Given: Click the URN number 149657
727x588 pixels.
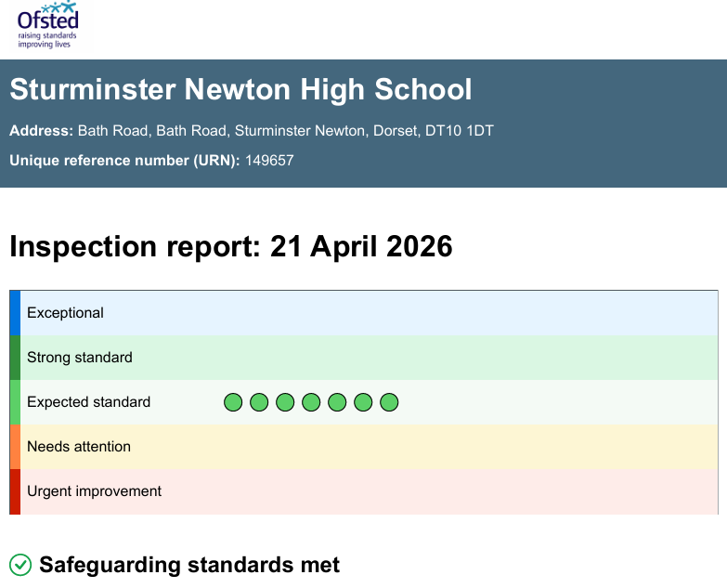Looking at the screenshot, I should (269, 161).
